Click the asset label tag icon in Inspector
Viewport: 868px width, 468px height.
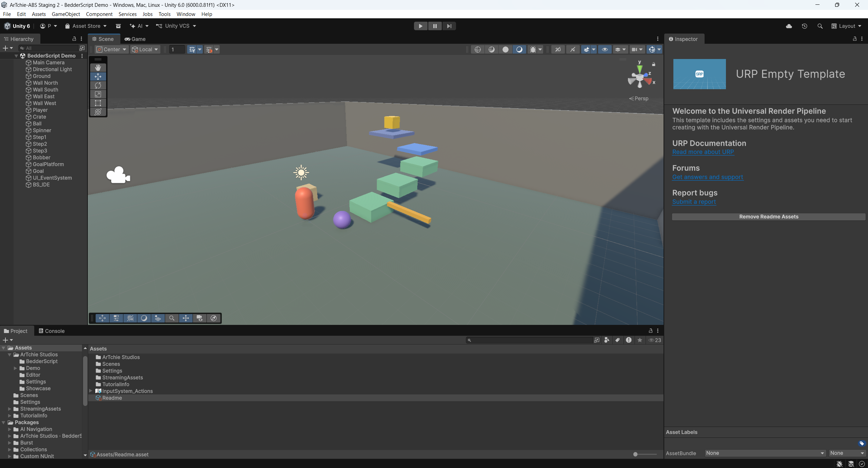[x=862, y=444]
